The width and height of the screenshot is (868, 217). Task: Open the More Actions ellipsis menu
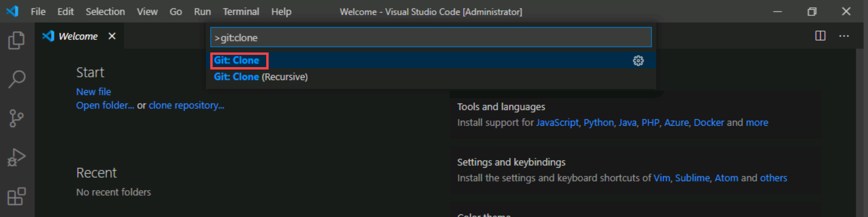click(x=844, y=36)
